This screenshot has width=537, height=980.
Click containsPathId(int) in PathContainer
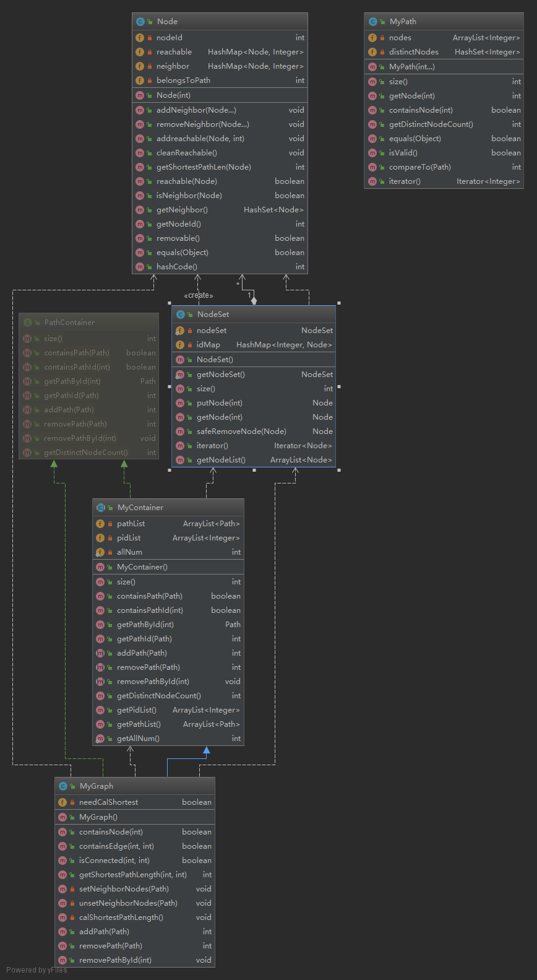[x=88, y=367]
